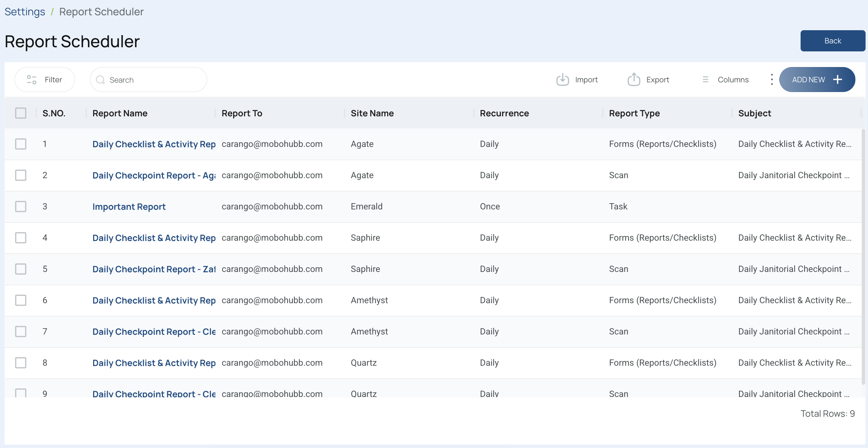
Task: Click the Report Type column header
Action: tap(634, 113)
